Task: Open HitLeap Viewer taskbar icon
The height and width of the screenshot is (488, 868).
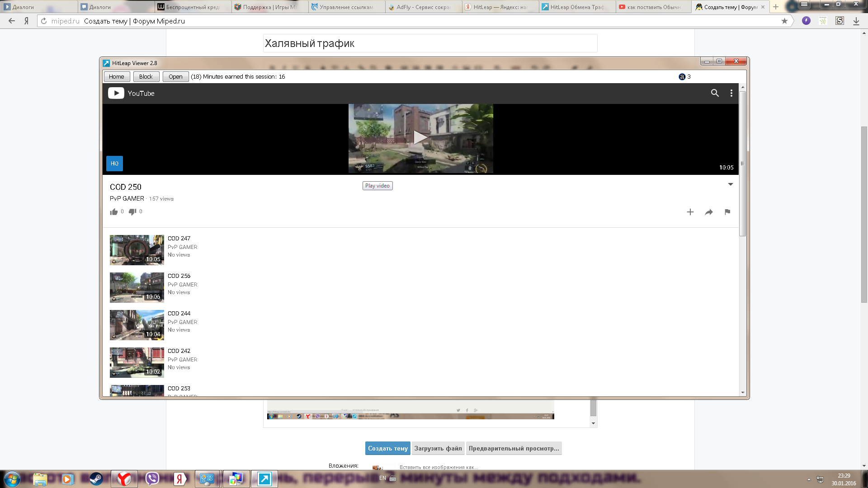Action: click(x=264, y=479)
